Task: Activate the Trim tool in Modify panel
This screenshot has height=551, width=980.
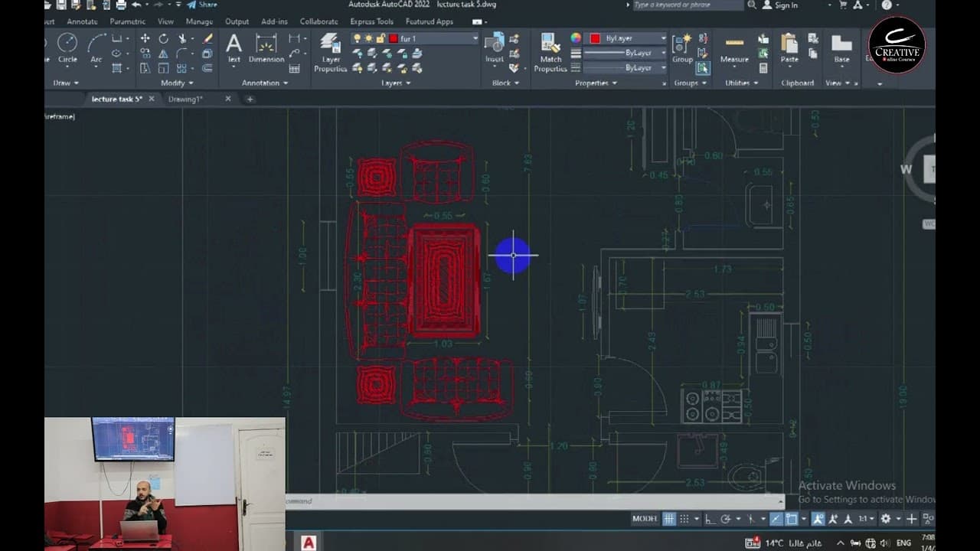Action: click(x=184, y=38)
